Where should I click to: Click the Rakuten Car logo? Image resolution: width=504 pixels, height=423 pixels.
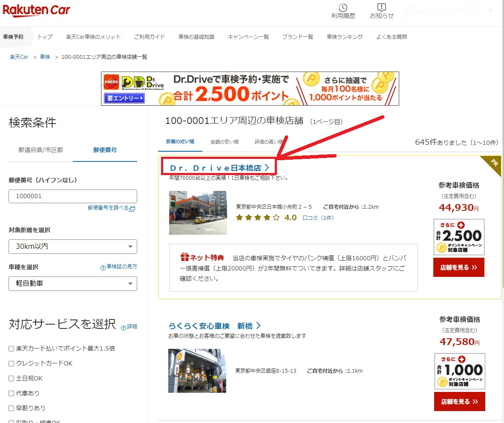click(x=36, y=10)
